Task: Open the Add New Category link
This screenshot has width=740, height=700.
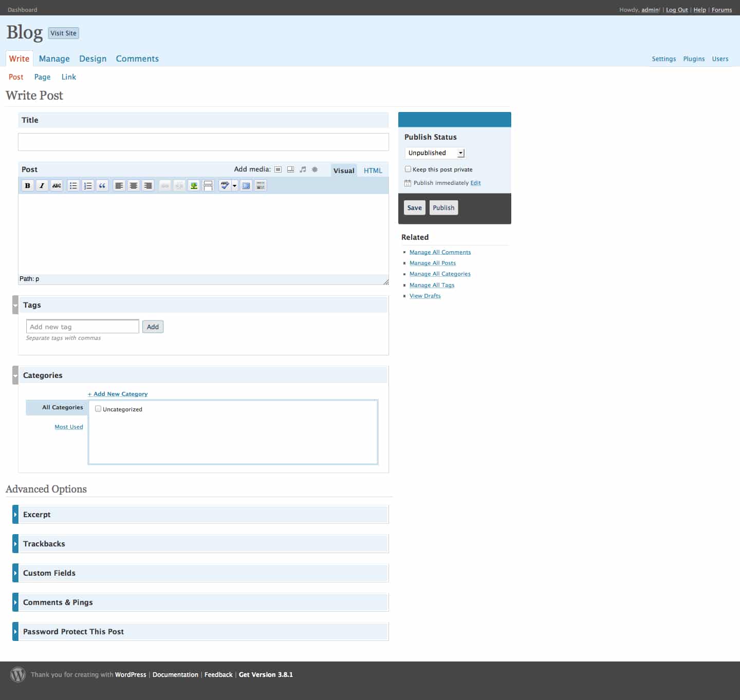Action: pyautogui.click(x=118, y=394)
